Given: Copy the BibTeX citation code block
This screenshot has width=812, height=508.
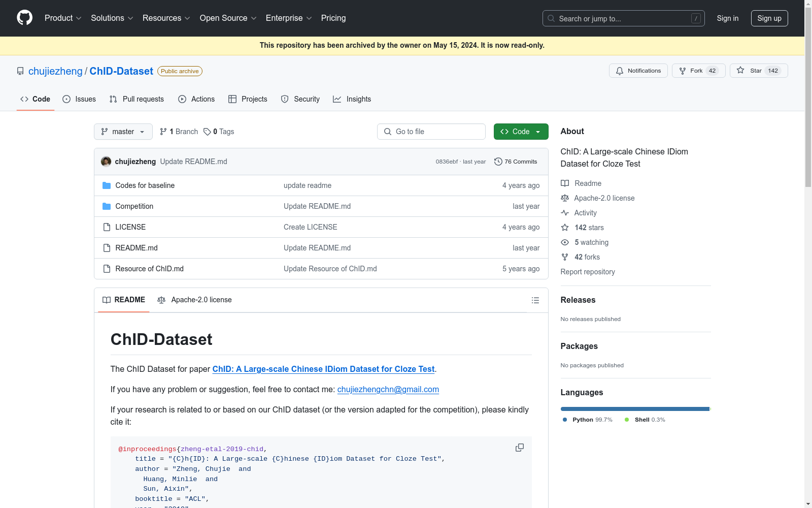Looking at the screenshot, I should pos(520,448).
